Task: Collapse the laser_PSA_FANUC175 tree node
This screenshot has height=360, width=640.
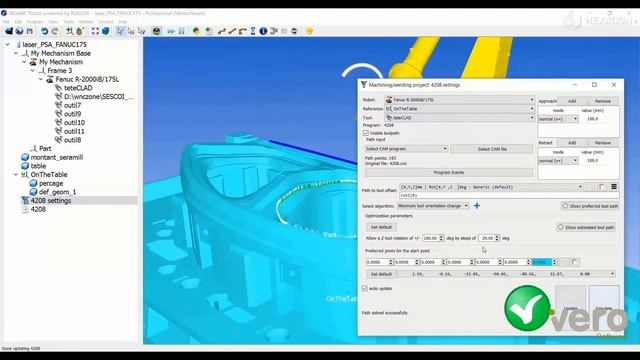Action: tap(8, 44)
